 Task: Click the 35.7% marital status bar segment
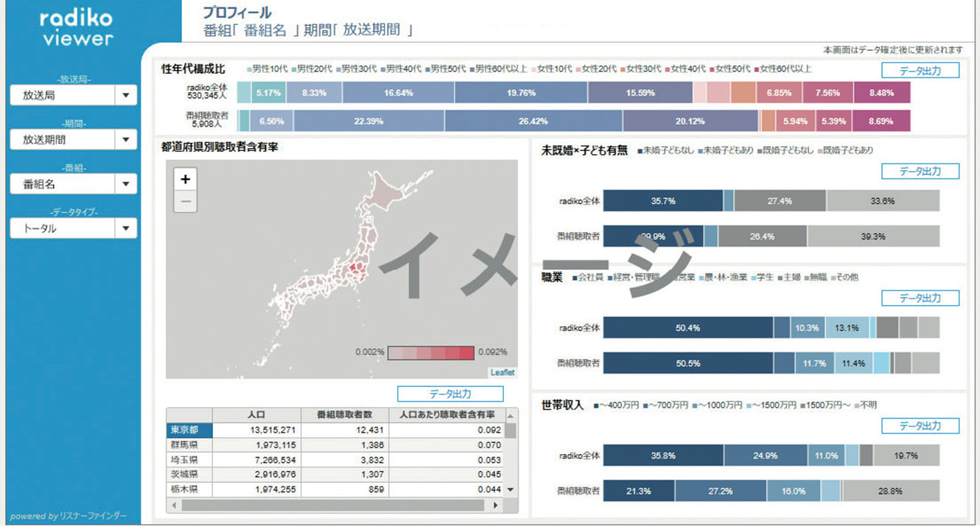tap(663, 200)
